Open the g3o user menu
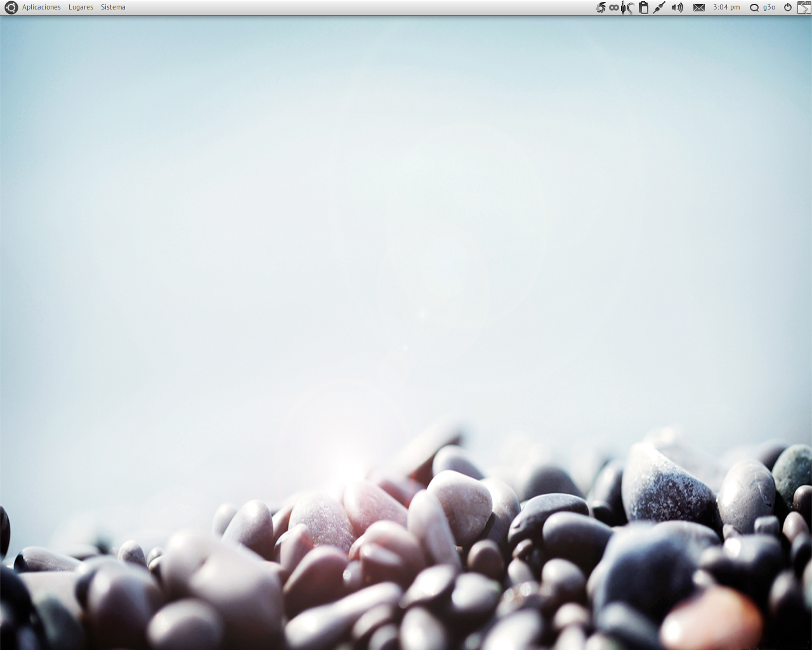Screen dimensions: 812x650 point(769,8)
